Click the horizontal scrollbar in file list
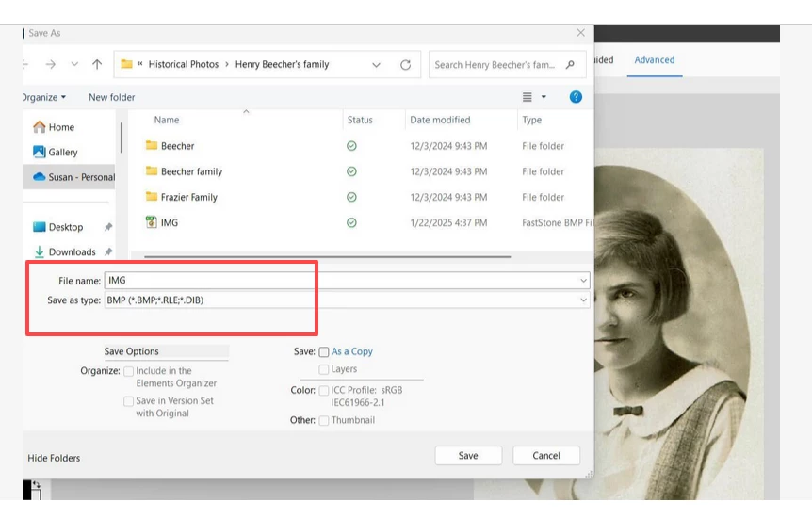This screenshot has height=519, width=812. pos(327,256)
